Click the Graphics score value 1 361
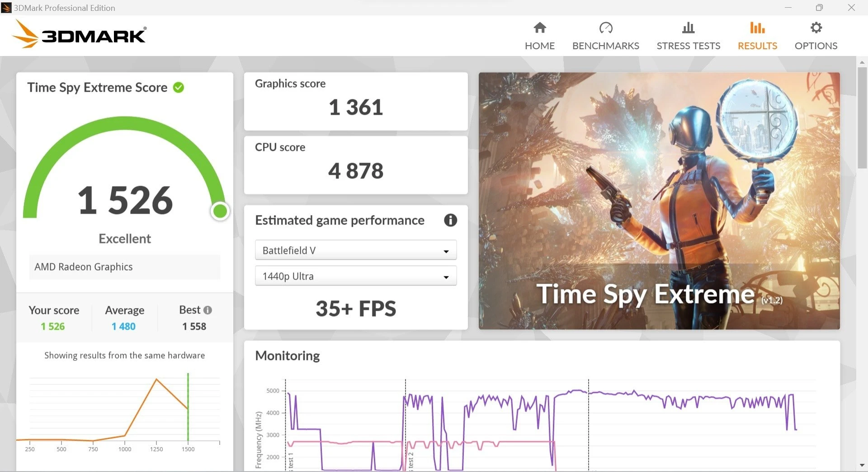This screenshot has width=868, height=472. click(x=356, y=107)
